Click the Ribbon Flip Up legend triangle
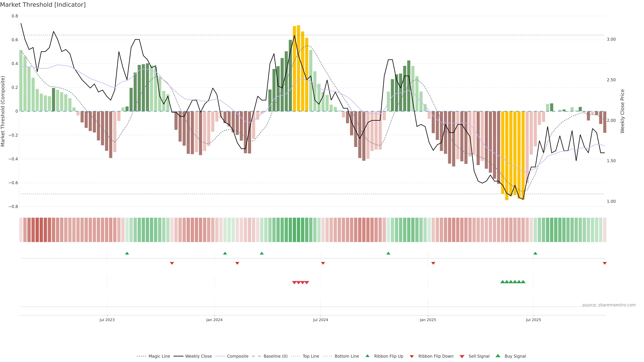The width and height of the screenshot is (644, 362). tap(367, 356)
